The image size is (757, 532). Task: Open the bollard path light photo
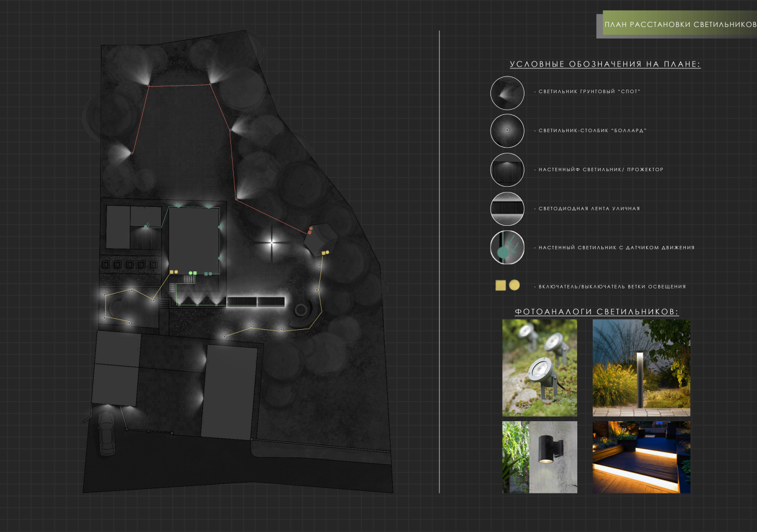pos(642,368)
